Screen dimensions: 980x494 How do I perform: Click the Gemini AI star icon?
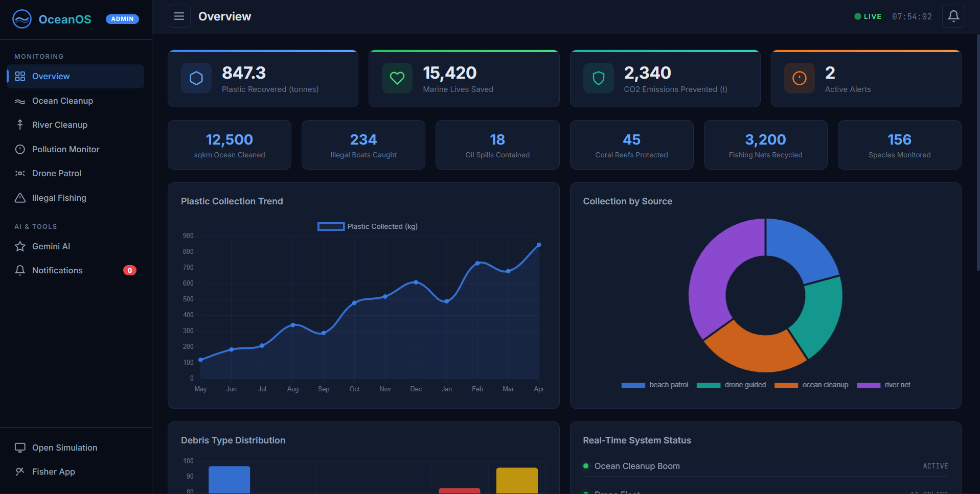20,246
